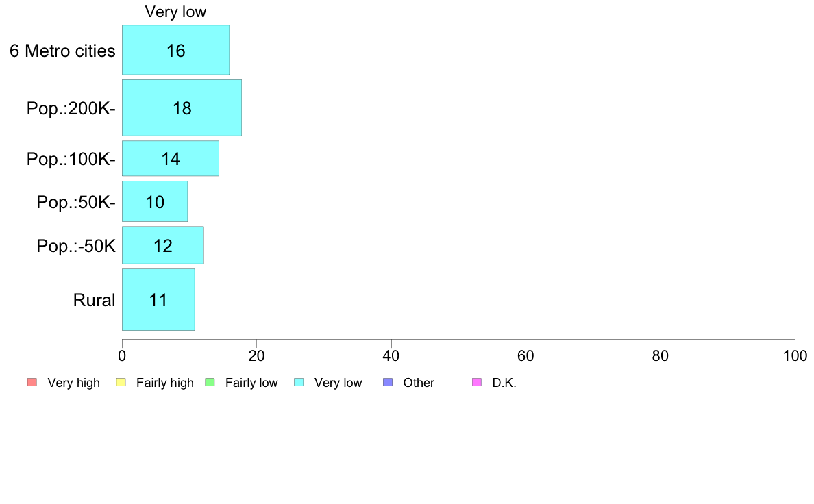
Task: Click the axis tick label 40
Action: [391, 355]
